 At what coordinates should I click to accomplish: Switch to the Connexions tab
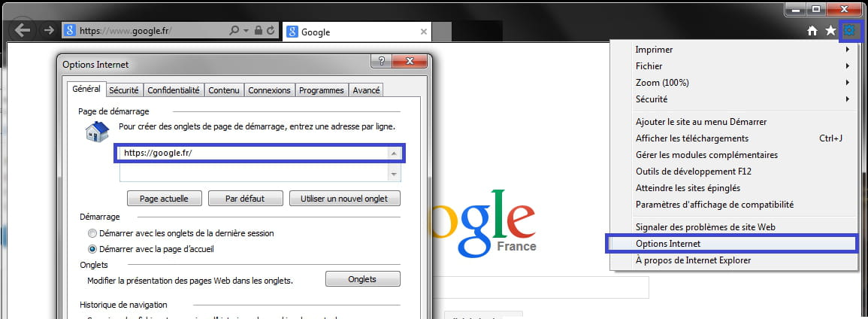pyautogui.click(x=269, y=90)
